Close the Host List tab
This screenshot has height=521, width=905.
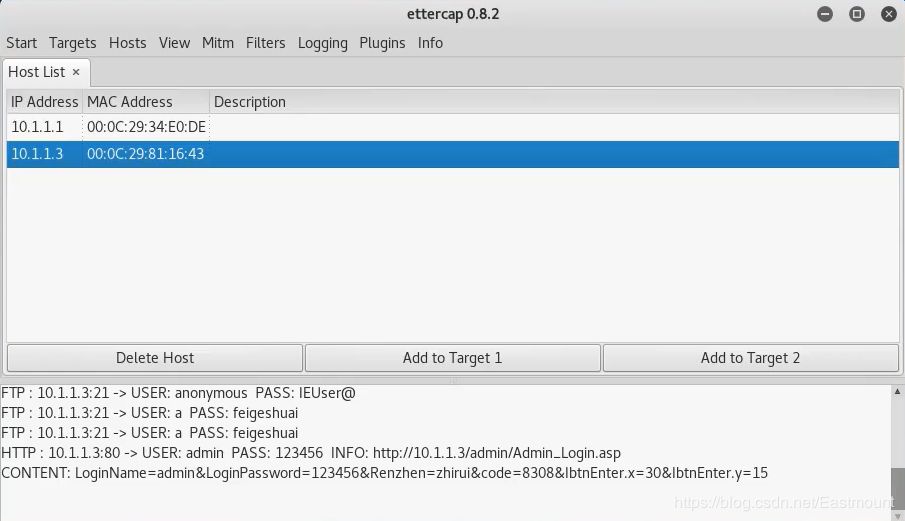76,72
